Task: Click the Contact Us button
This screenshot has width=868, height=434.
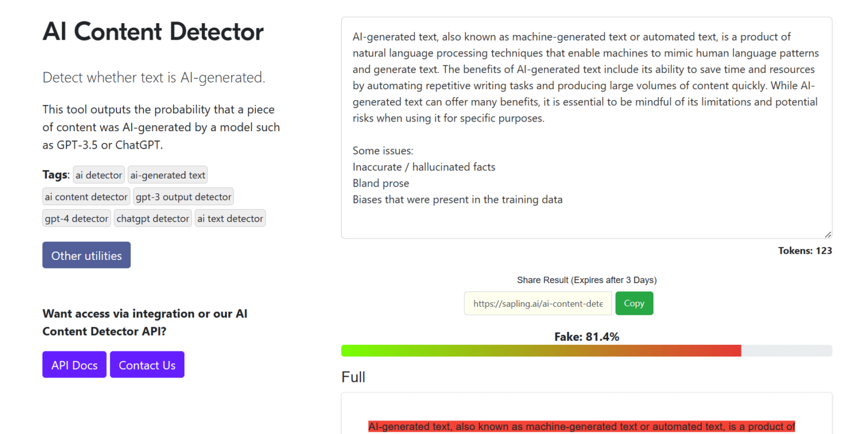Action: point(147,364)
